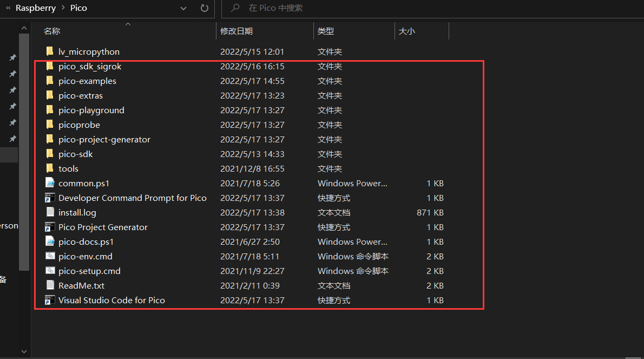Click the navigation pane scrollbar thumb
Screen dimensions: 644x359
pos(24,152)
